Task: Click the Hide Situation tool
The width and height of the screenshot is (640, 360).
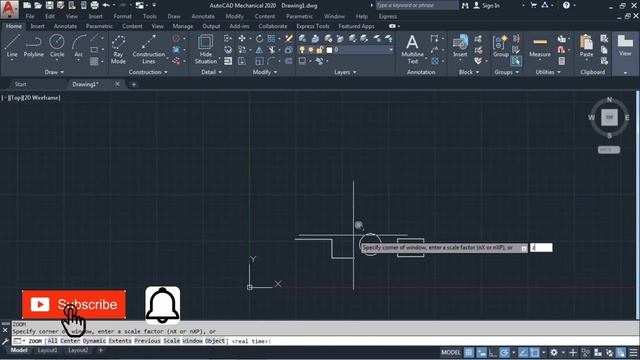Action: click(205, 49)
